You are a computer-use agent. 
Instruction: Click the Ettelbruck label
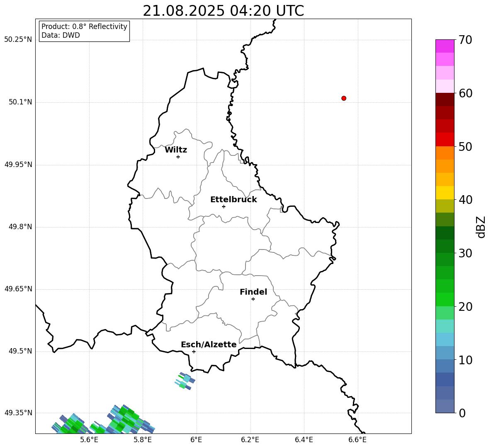point(233,200)
